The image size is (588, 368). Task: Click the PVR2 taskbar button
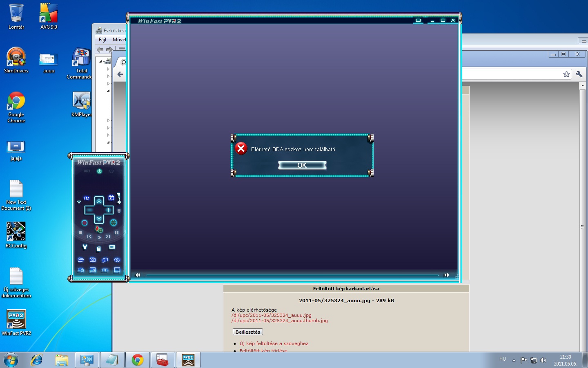tap(188, 360)
